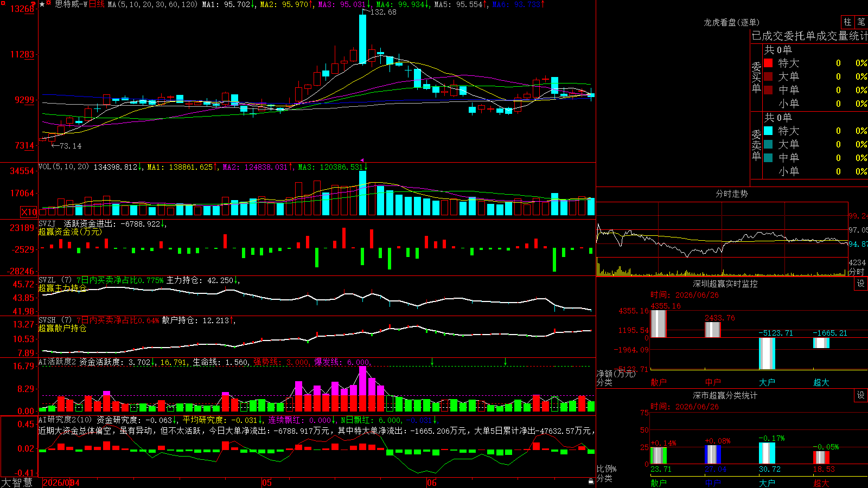
Task: Click the X10 volume scale marker
Action: click(x=29, y=212)
